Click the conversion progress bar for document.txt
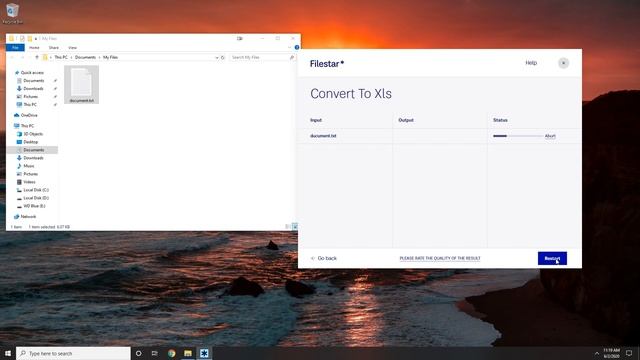 pos(518,136)
